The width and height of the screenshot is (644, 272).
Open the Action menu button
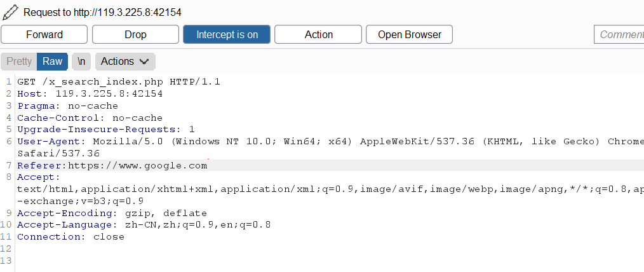[318, 34]
